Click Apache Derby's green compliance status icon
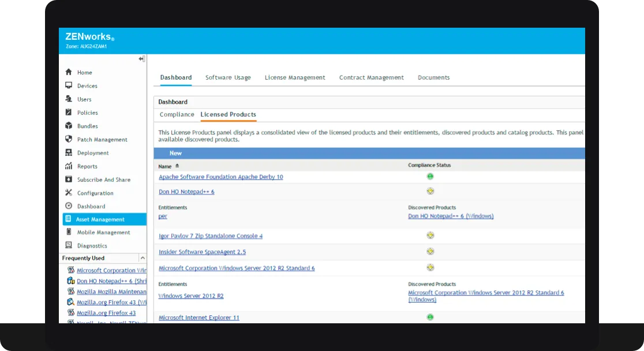 pos(430,176)
